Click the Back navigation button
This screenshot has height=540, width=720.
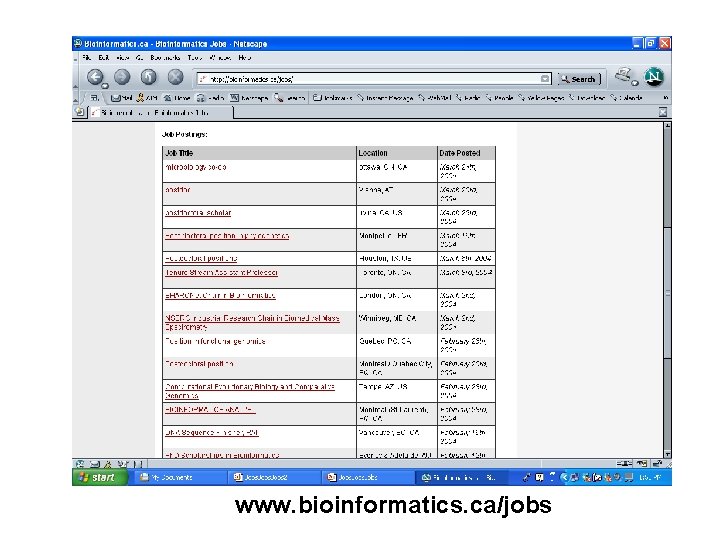tap(95, 77)
